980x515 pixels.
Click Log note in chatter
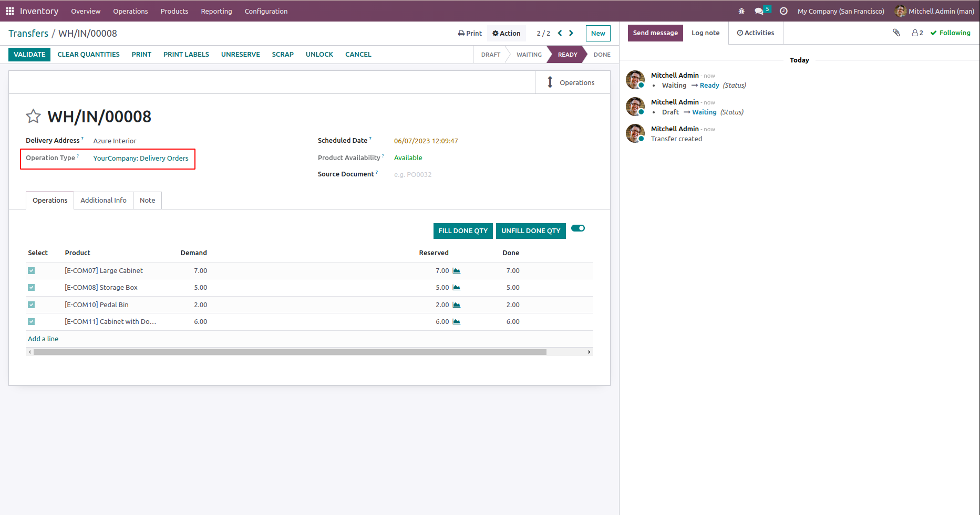point(706,33)
